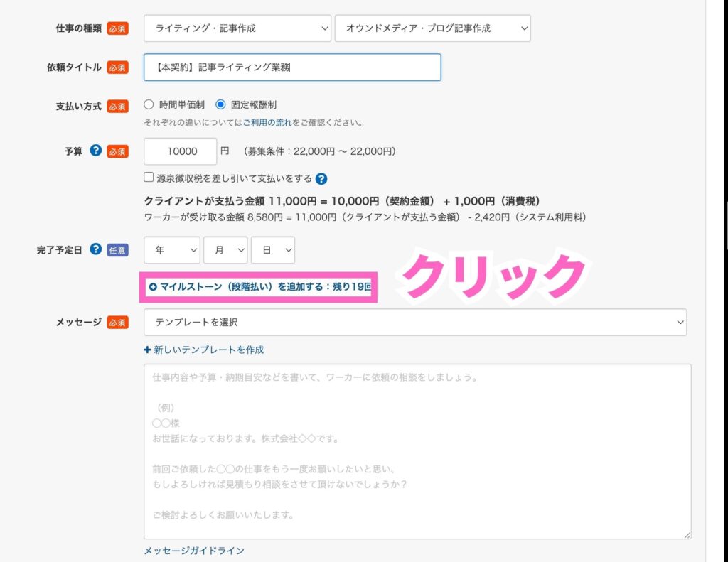Image resolution: width=728 pixels, height=562 pixels.
Task: Click the help icon next to 予算
Action: coord(96,151)
